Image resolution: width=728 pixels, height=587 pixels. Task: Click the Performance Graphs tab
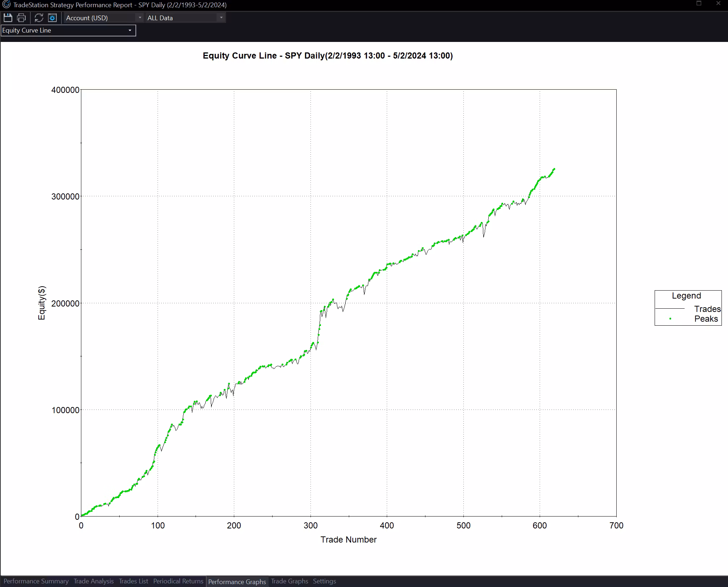(237, 582)
